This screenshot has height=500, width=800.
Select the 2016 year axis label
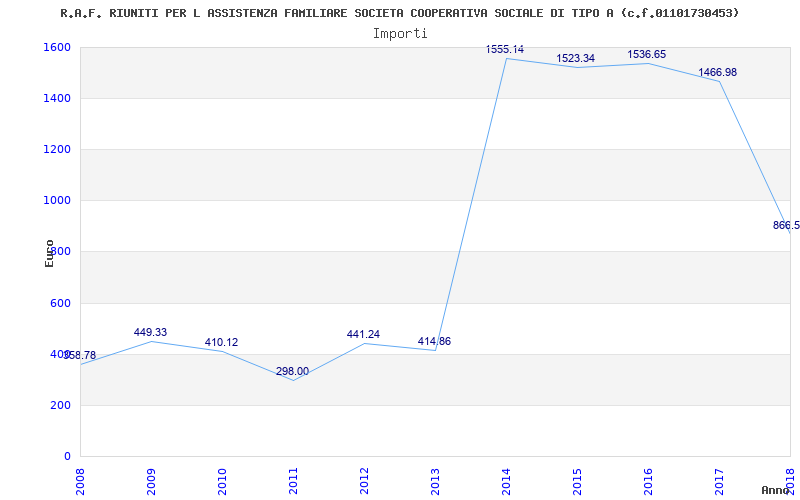tap(648, 482)
